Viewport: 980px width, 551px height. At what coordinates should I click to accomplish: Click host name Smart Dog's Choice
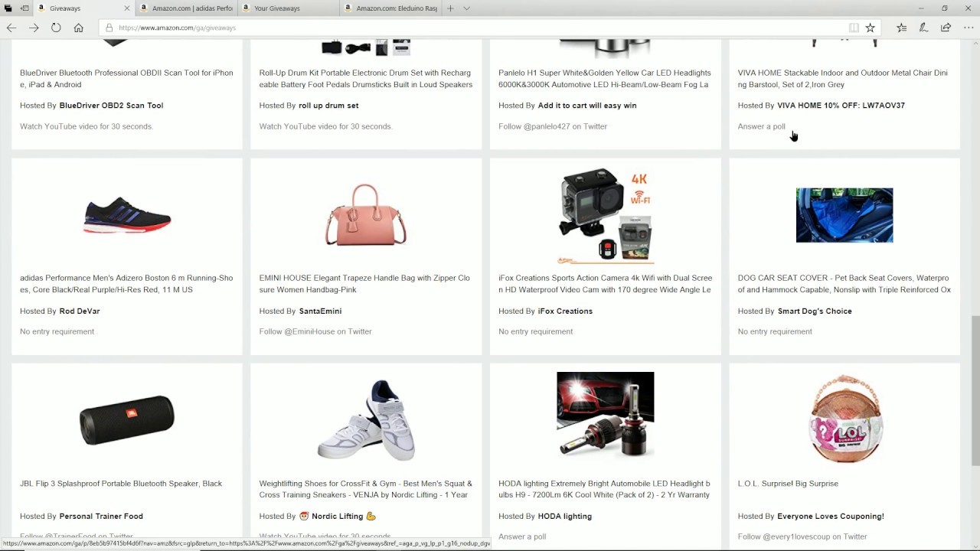815,311
